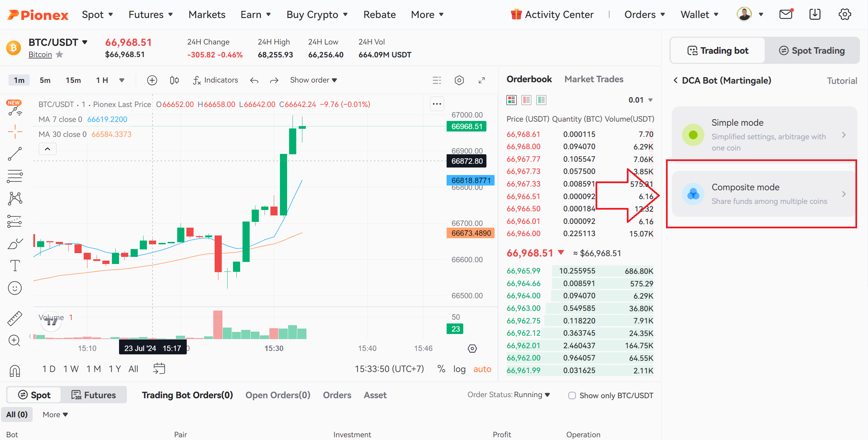The height and width of the screenshot is (440, 868).
Task: Select the zoom in tool
Action: (x=15, y=340)
